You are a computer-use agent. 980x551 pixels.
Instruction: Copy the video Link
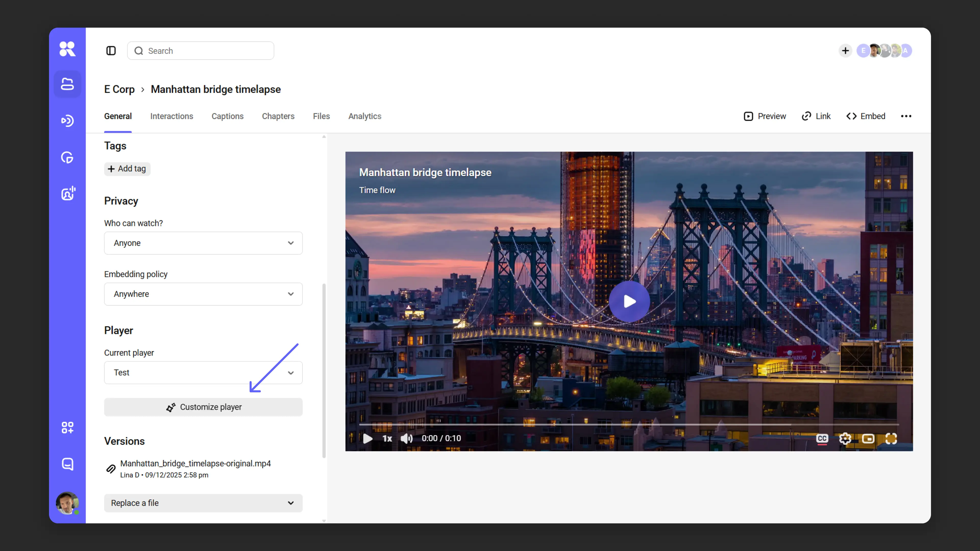coord(816,116)
